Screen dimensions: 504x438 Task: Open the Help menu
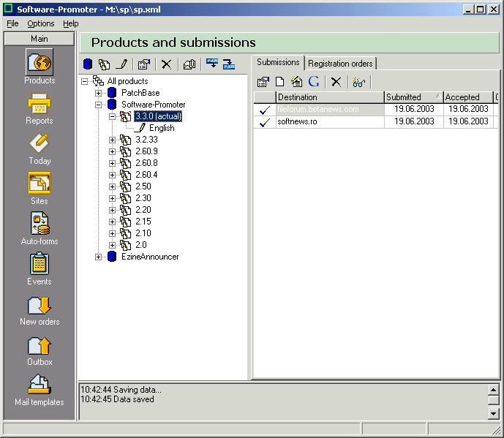71,23
